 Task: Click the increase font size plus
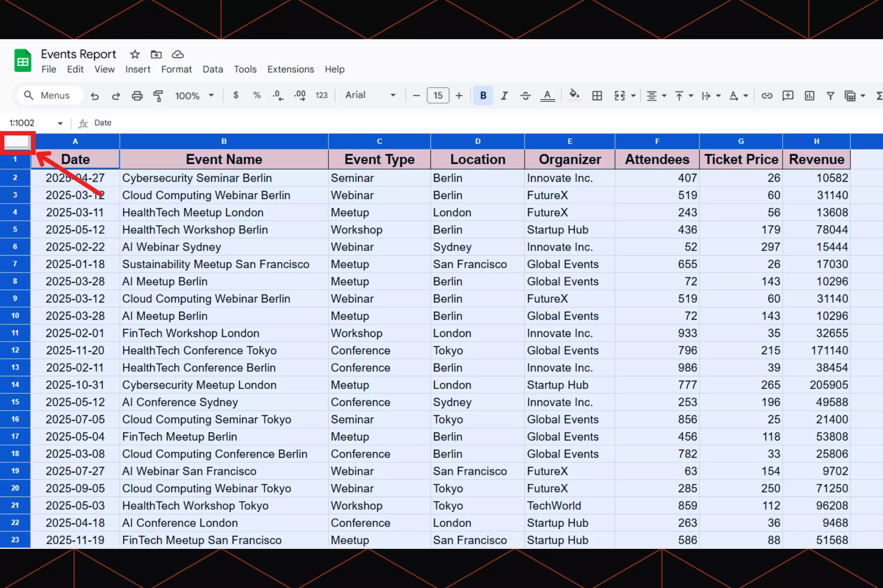pos(458,96)
